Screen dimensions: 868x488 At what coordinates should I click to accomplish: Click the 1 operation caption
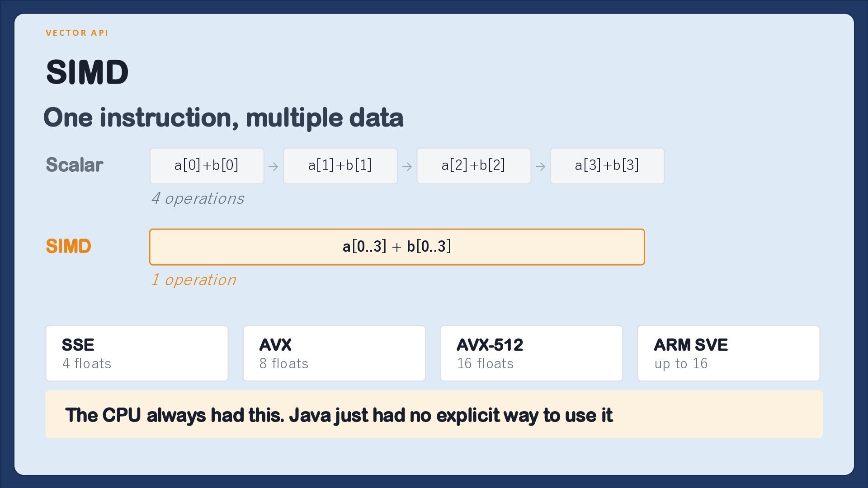coord(193,280)
